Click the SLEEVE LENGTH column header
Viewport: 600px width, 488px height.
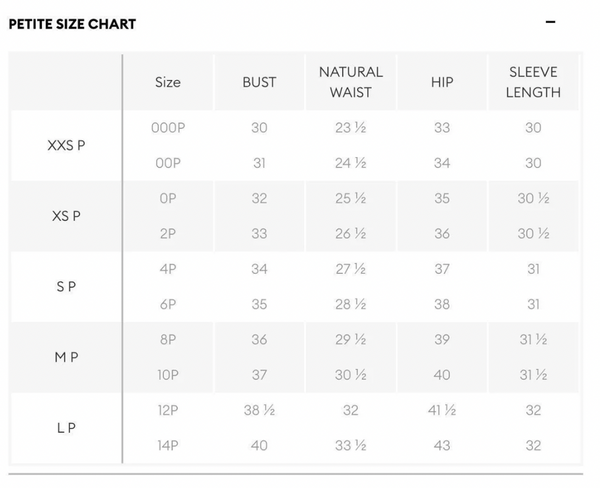pyautogui.click(x=533, y=82)
